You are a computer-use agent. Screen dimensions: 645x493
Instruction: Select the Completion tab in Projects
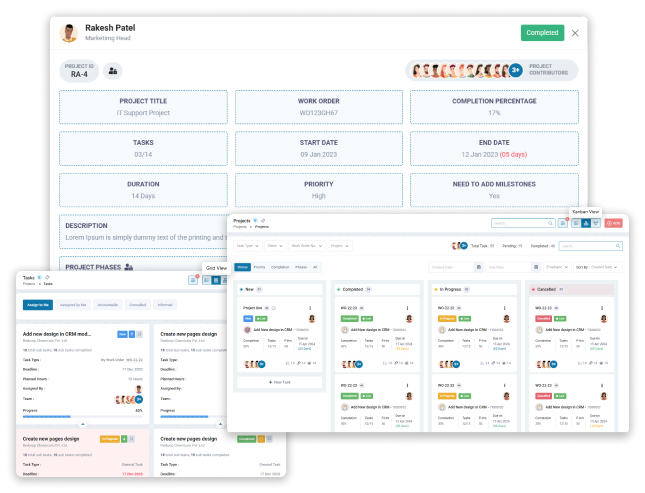(x=279, y=268)
